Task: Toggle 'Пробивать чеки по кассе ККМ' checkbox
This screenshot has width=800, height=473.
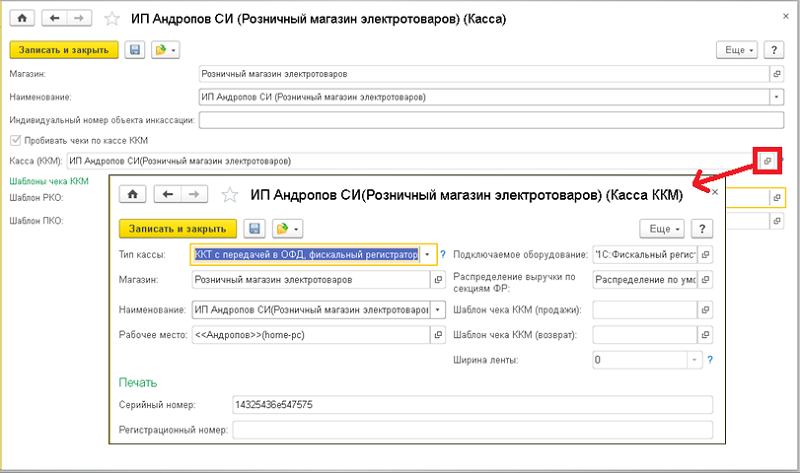Action: tap(16, 140)
